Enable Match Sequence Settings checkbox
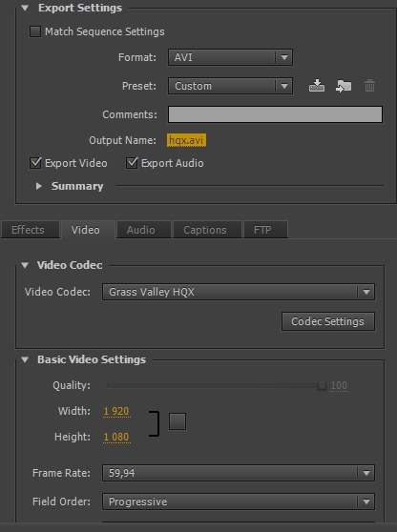 coord(35,31)
